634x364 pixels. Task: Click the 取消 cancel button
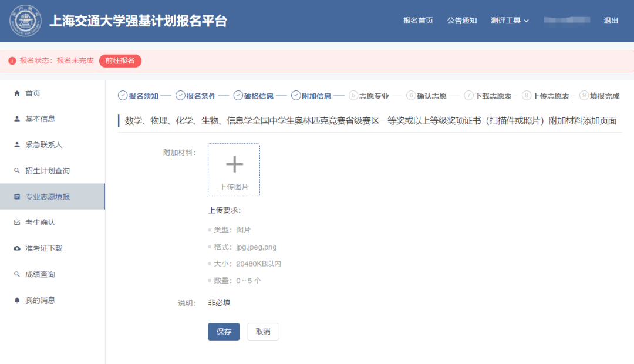pos(263,331)
